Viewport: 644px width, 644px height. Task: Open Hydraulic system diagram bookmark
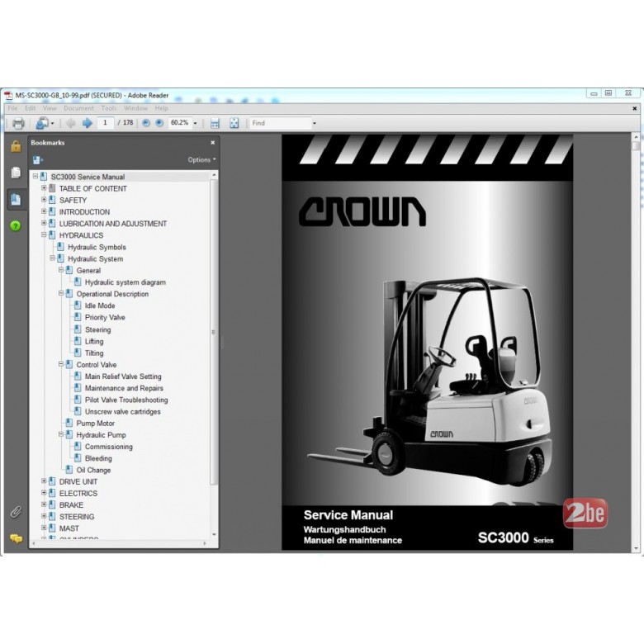click(x=125, y=282)
